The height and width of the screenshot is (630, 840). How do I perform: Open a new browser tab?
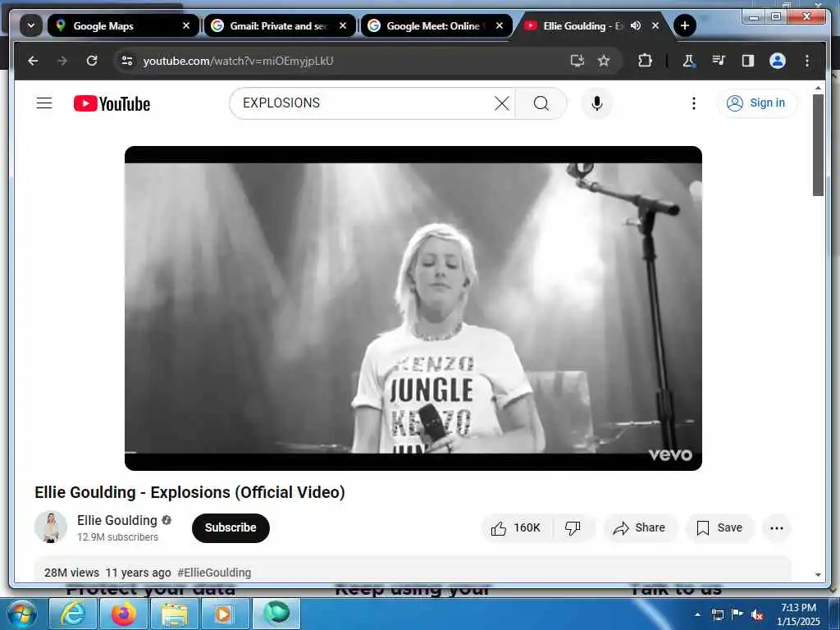click(685, 25)
